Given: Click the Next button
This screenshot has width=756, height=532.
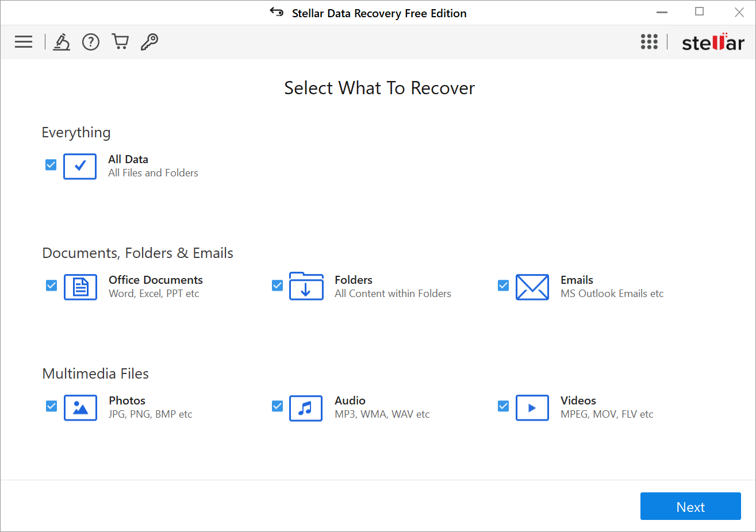Looking at the screenshot, I should click(x=690, y=506).
